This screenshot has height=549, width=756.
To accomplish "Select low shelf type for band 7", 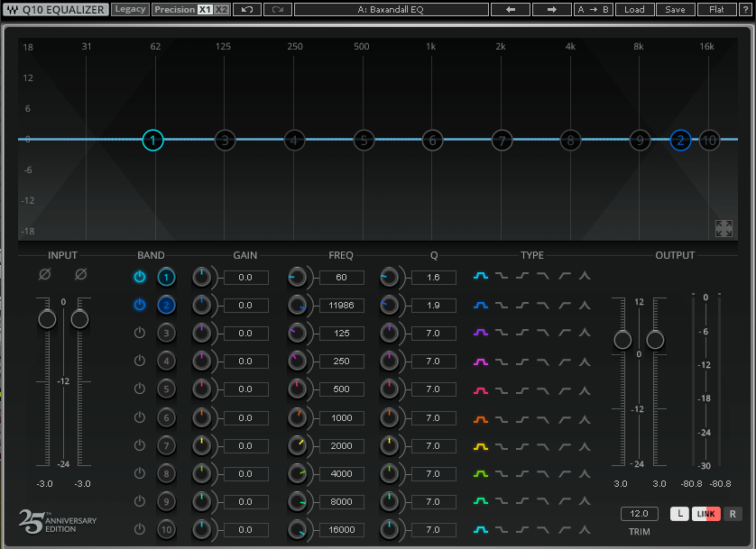I will [x=502, y=447].
